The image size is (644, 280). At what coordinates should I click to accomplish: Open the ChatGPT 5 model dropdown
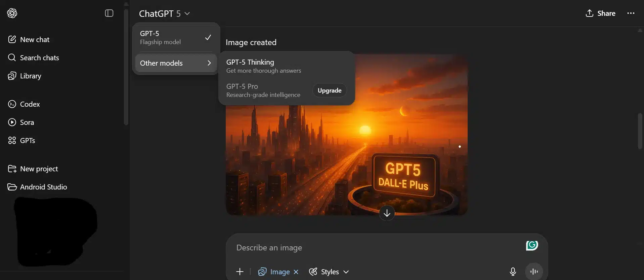click(x=164, y=13)
